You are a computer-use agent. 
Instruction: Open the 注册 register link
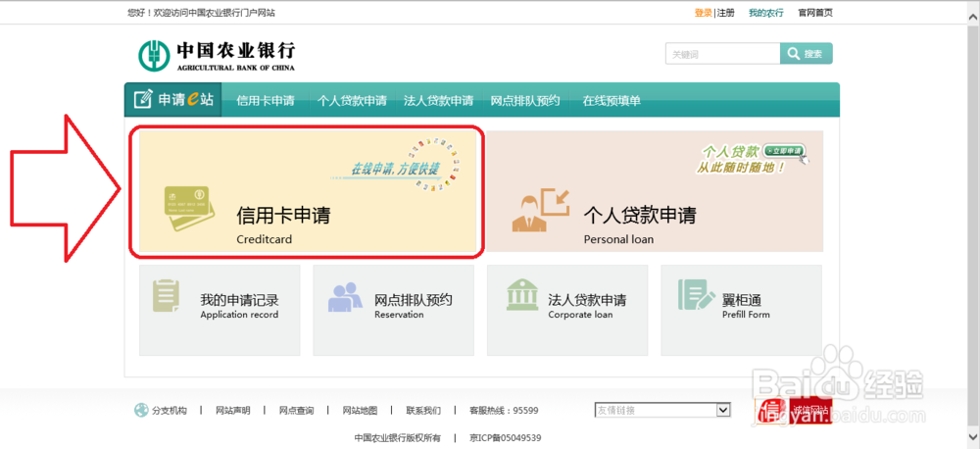click(x=725, y=13)
